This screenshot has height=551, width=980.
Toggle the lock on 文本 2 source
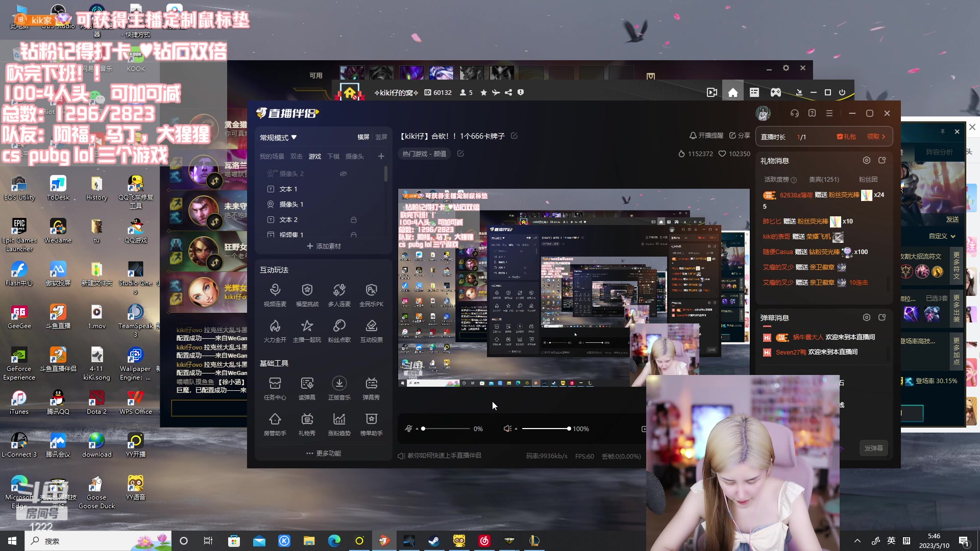[x=353, y=219]
